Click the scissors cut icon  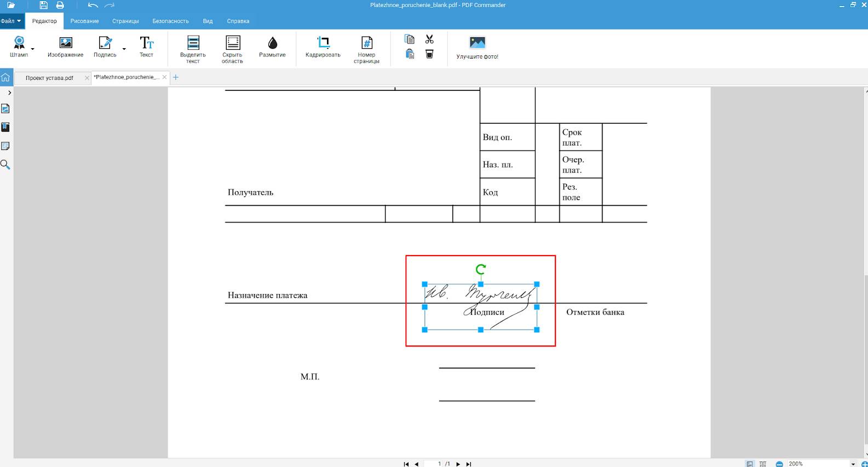click(429, 39)
